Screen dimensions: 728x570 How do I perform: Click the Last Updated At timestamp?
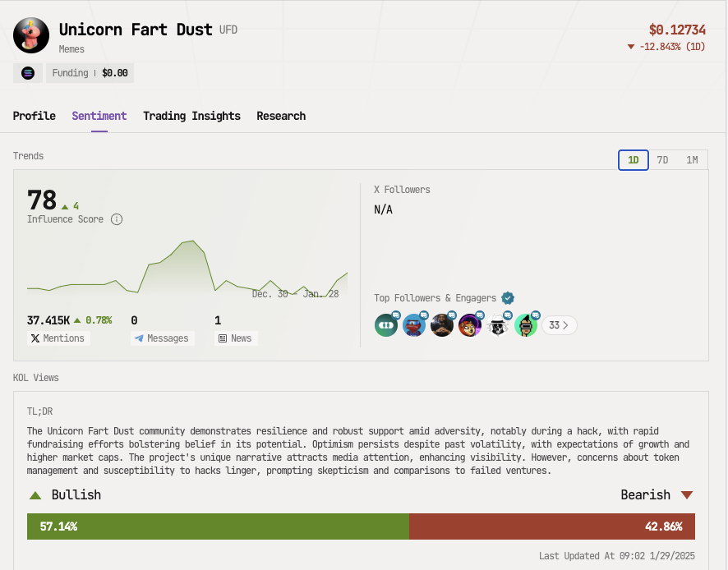pyautogui.click(x=617, y=555)
